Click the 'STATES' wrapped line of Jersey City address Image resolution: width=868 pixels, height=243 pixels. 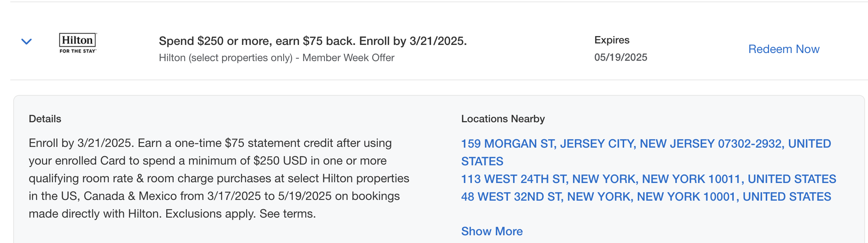coord(482,161)
